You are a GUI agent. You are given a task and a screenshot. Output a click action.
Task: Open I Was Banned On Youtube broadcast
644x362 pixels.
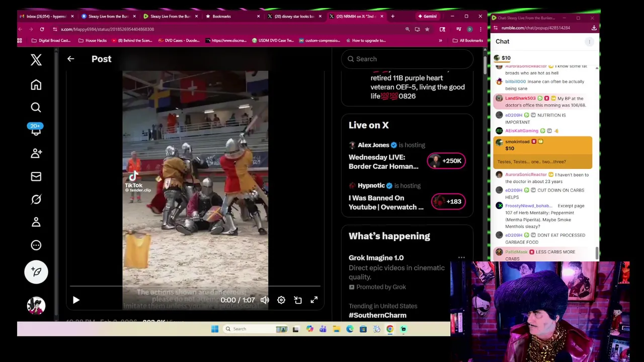click(386, 203)
